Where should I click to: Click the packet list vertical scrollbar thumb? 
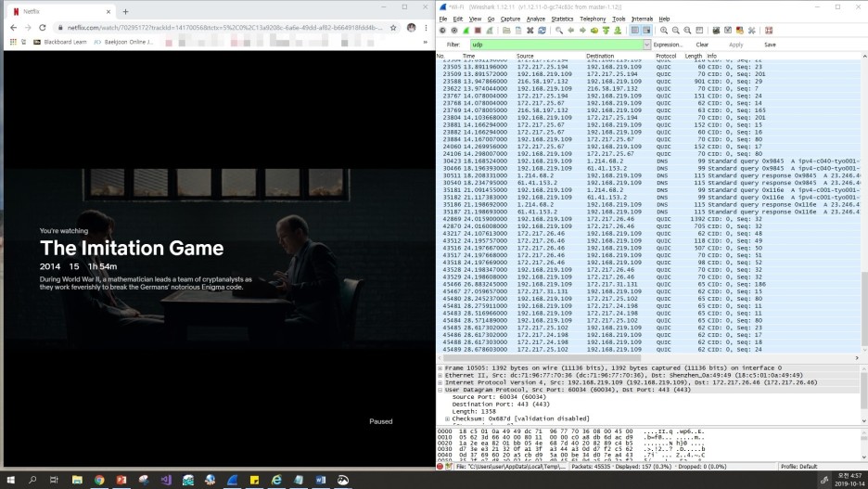pyautogui.click(x=864, y=307)
